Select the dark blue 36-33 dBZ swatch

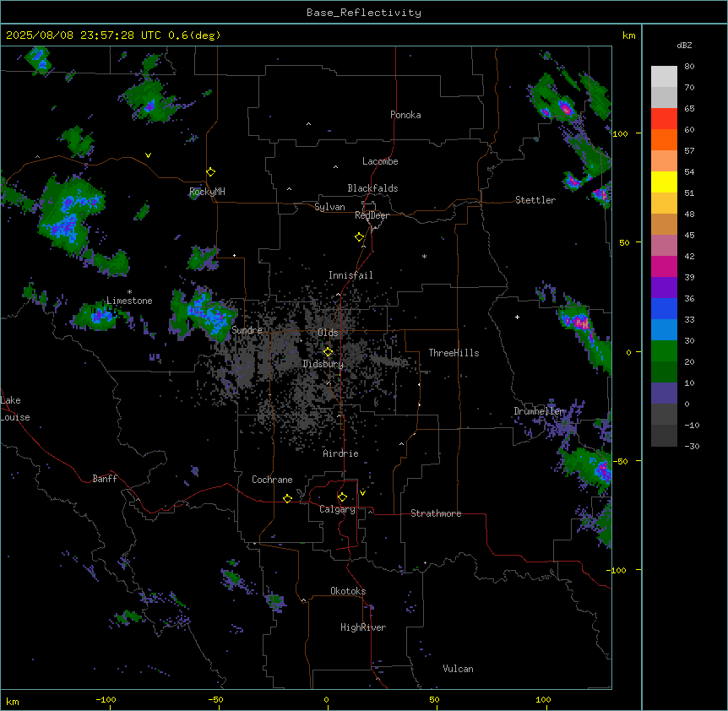pos(664,308)
